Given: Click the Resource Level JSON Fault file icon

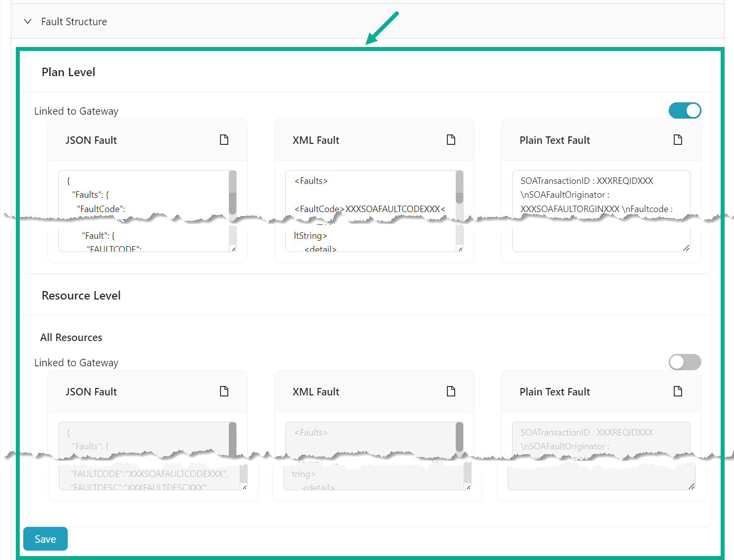Looking at the screenshot, I should pyautogui.click(x=224, y=391).
